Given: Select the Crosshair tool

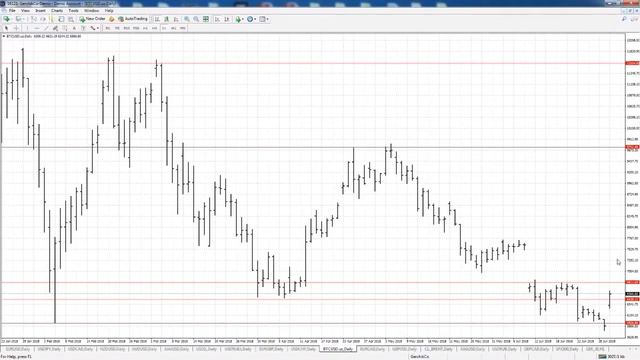Looking at the screenshot, I should tap(16, 28).
